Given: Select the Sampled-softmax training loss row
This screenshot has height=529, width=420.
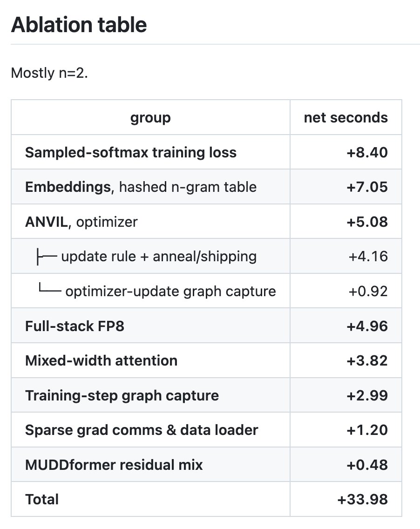Looking at the screenshot, I should tap(206, 152).
